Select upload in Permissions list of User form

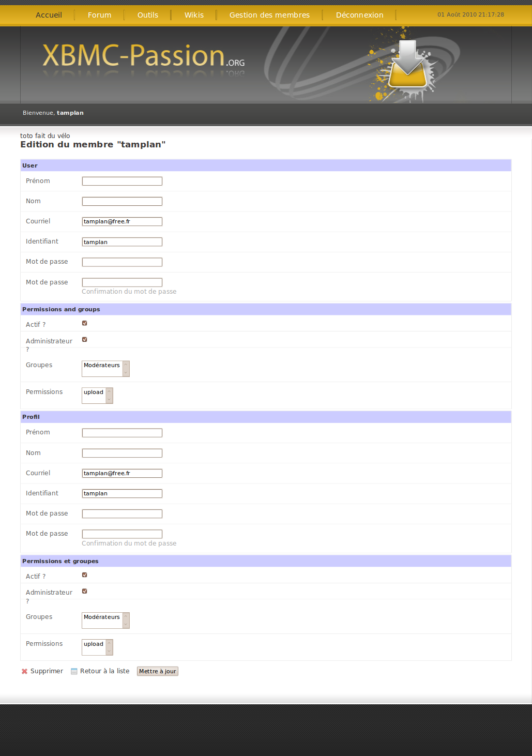(94, 392)
